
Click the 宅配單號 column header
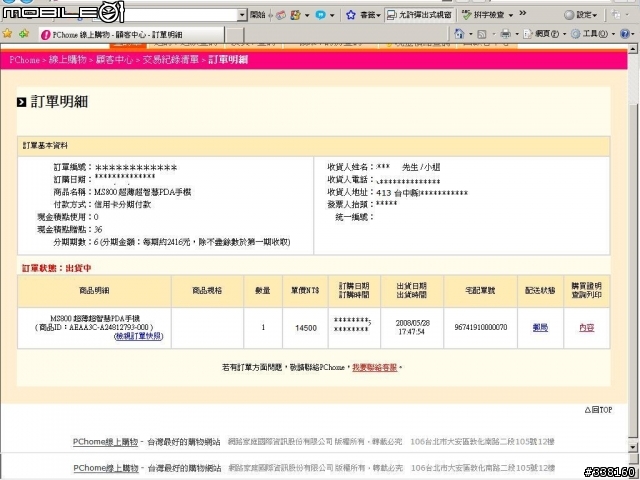coord(480,291)
